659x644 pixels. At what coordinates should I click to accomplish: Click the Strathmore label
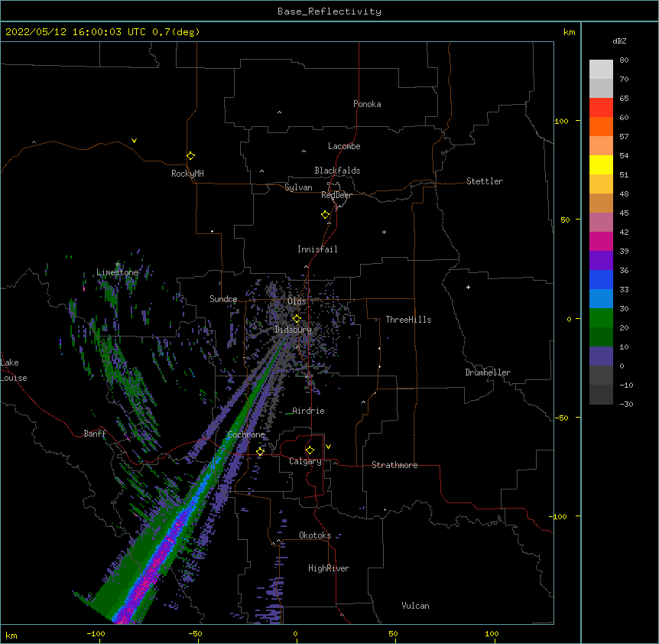[394, 465]
